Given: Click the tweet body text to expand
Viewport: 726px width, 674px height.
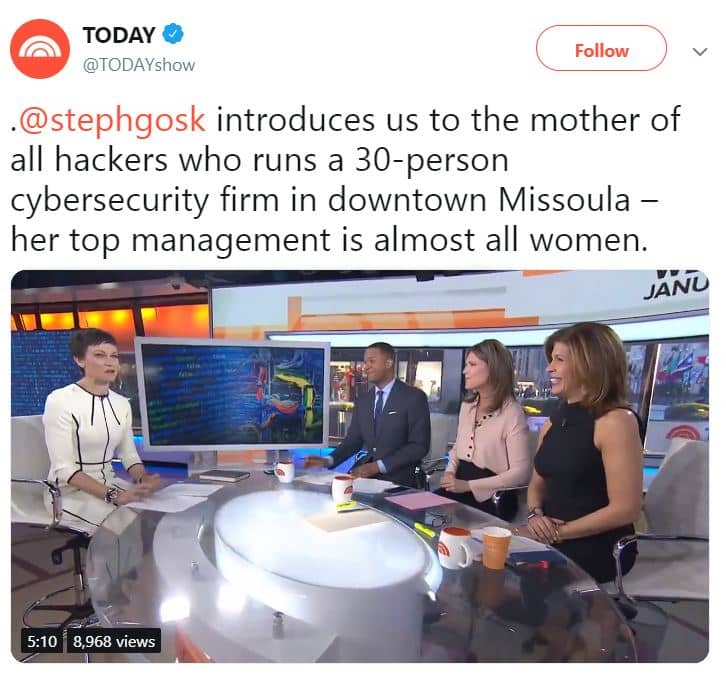Looking at the screenshot, I should (x=345, y=180).
